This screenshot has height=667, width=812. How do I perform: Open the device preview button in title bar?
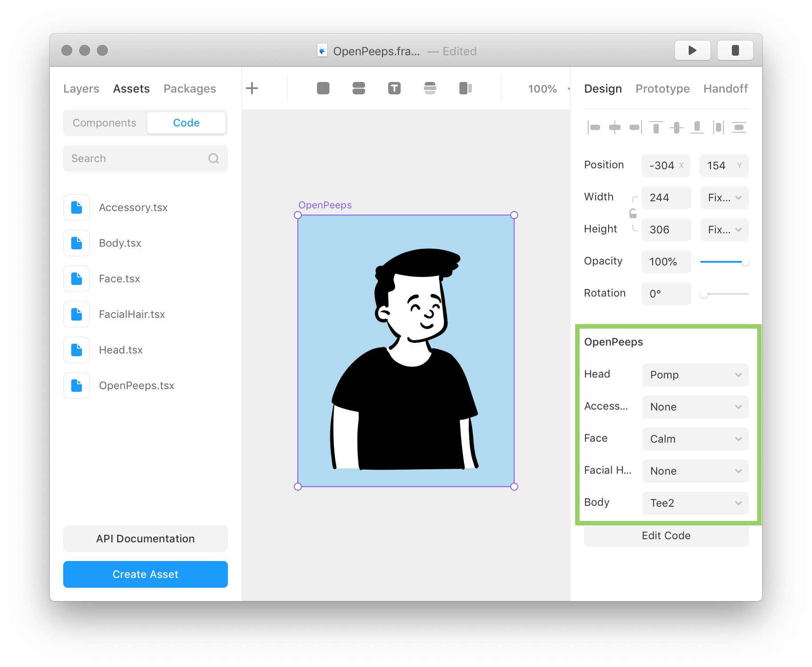[x=735, y=50]
